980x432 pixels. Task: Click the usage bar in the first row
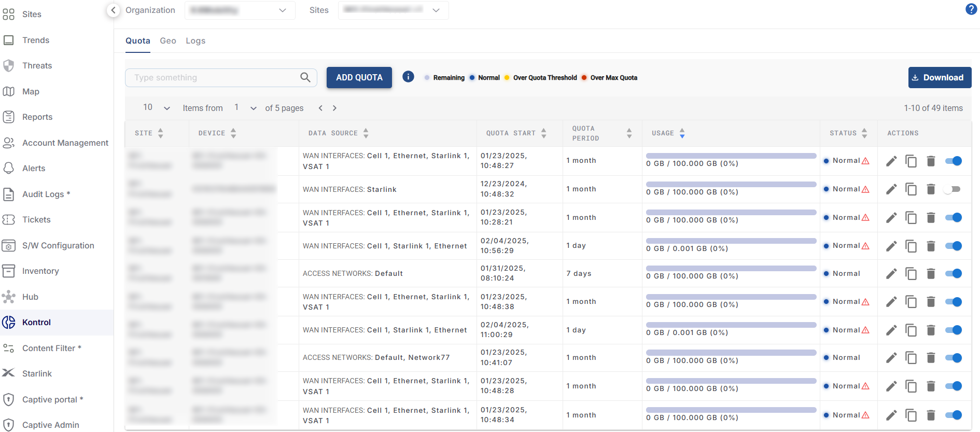pos(731,156)
